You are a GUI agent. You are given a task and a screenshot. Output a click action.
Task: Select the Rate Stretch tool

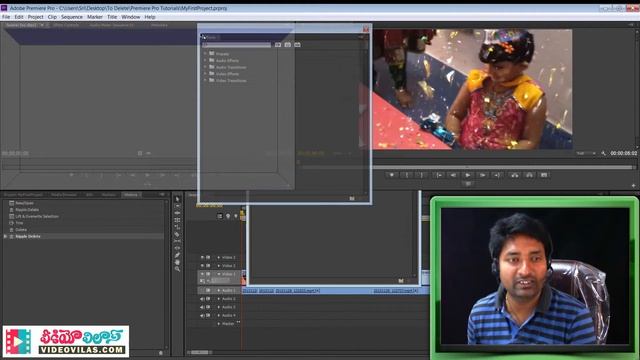pyautogui.click(x=177, y=227)
